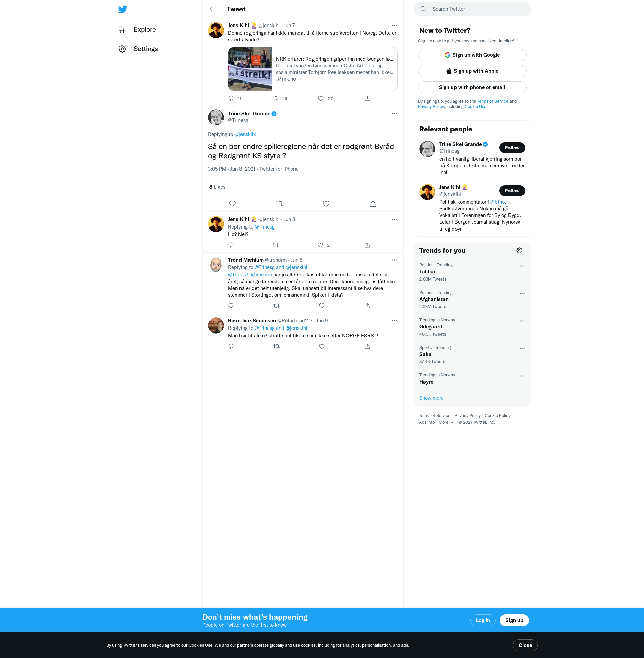Open more options on Trine Skei Grande's tweet
Viewport: 644px width, 658px height.
point(394,114)
